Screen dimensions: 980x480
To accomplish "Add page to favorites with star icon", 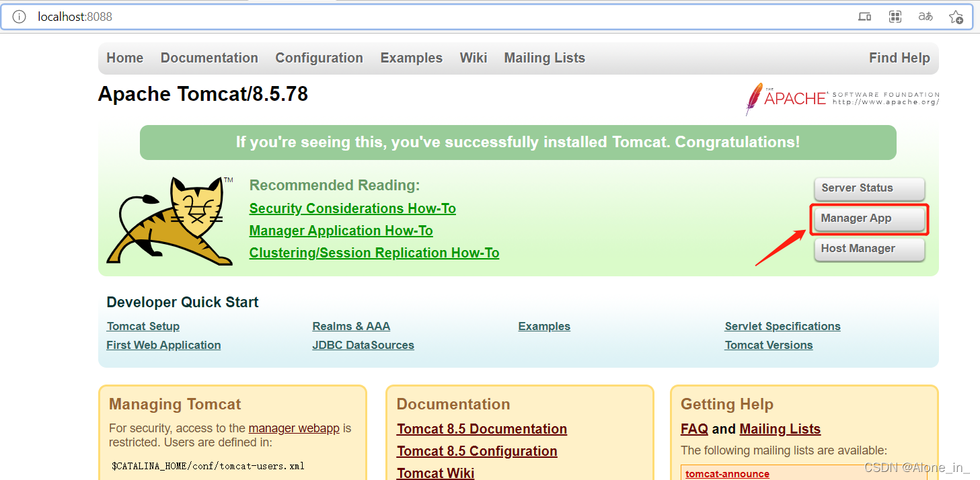I will pos(956,17).
